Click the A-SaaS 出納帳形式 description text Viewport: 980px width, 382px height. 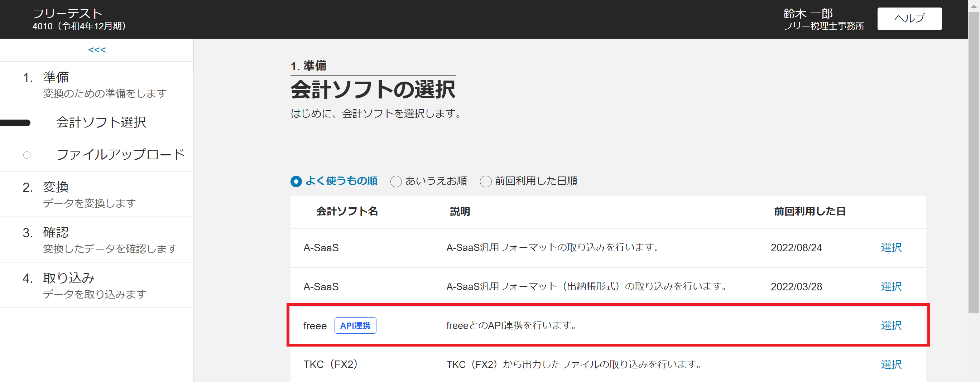point(587,286)
